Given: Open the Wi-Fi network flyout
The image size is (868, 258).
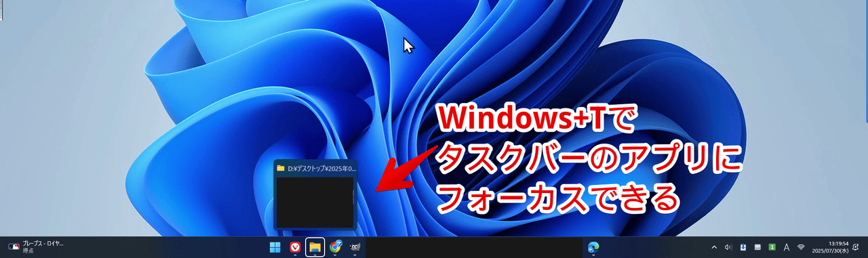Looking at the screenshot, I should (802, 247).
